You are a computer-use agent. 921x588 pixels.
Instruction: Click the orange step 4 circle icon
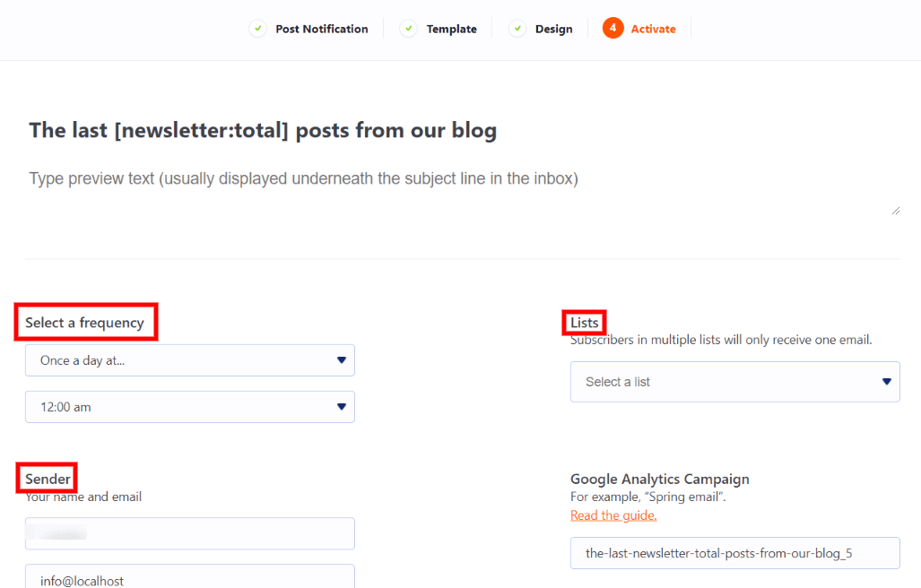(613, 28)
